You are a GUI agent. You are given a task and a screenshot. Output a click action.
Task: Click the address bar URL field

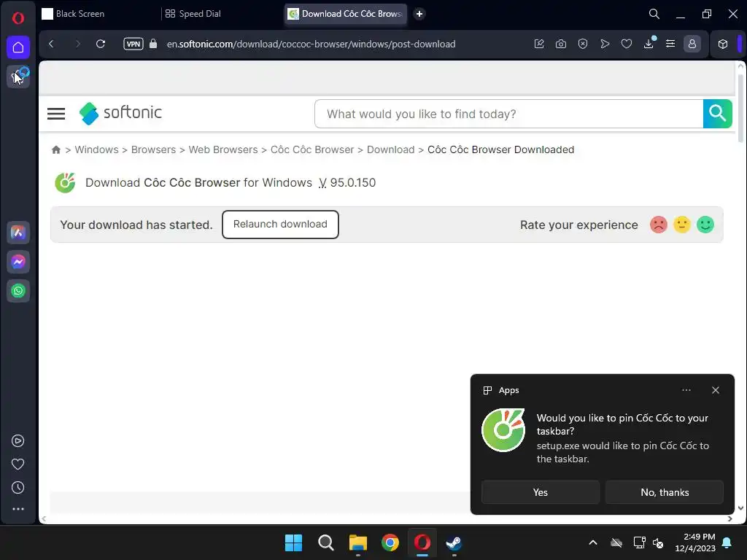311,44
